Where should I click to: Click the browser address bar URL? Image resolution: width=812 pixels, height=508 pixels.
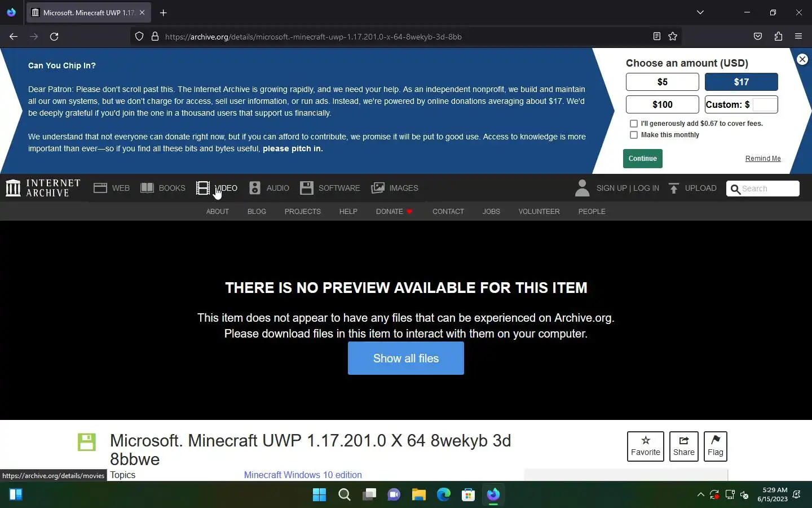pyautogui.click(x=314, y=37)
